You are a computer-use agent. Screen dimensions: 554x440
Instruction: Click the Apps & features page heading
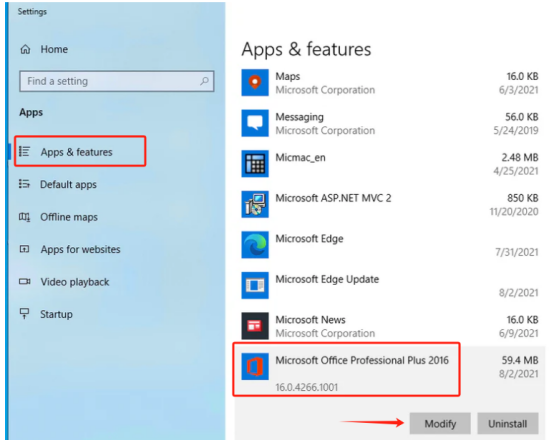point(306,49)
